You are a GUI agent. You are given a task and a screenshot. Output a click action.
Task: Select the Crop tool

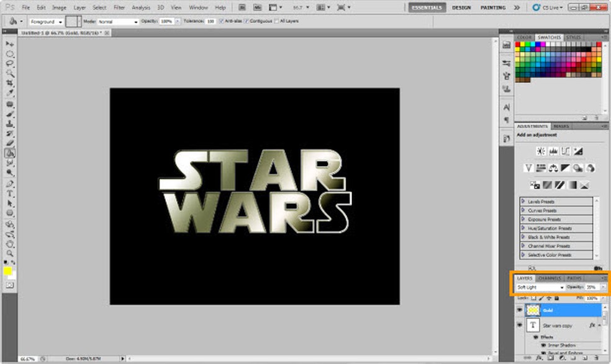(10, 82)
